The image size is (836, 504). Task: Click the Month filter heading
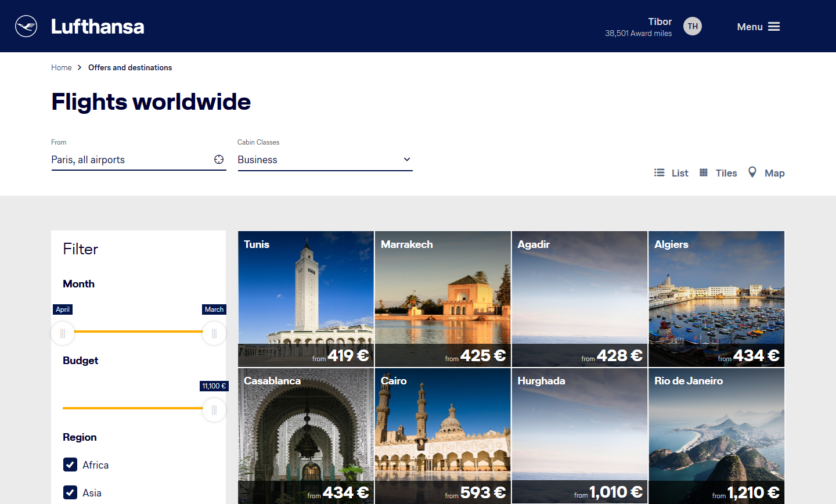pyautogui.click(x=78, y=284)
